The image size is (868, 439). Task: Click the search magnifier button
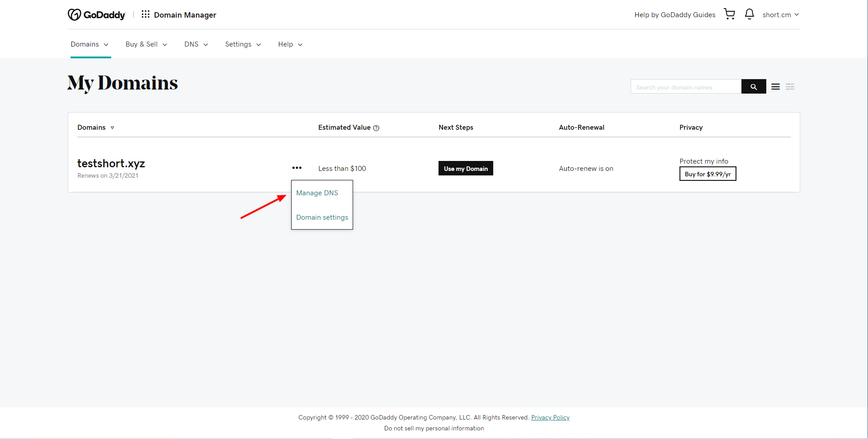click(x=754, y=87)
